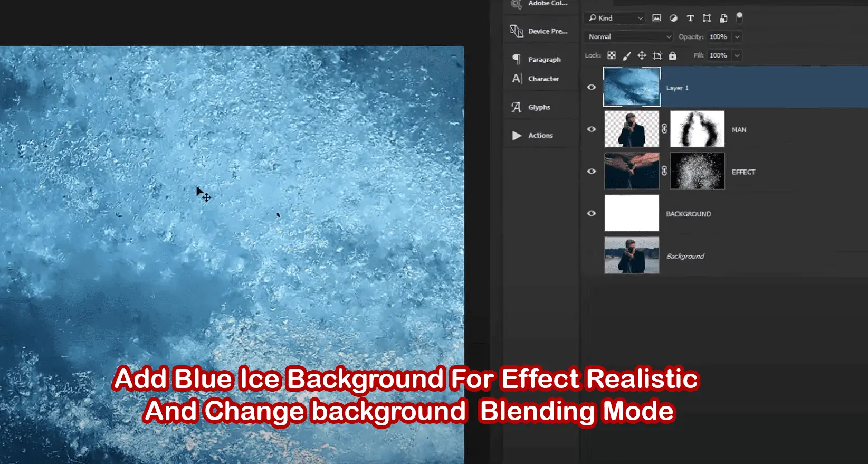Select the MAN layer mask thumbnail

click(x=697, y=129)
